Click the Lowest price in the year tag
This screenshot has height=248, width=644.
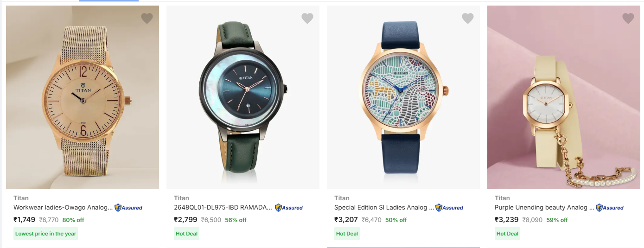coord(46,234)
